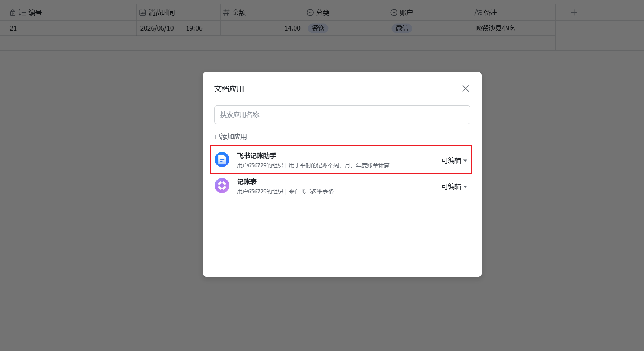Click the 分类 column header
This screenshot has height=351, width=644.
coord(346,13)
